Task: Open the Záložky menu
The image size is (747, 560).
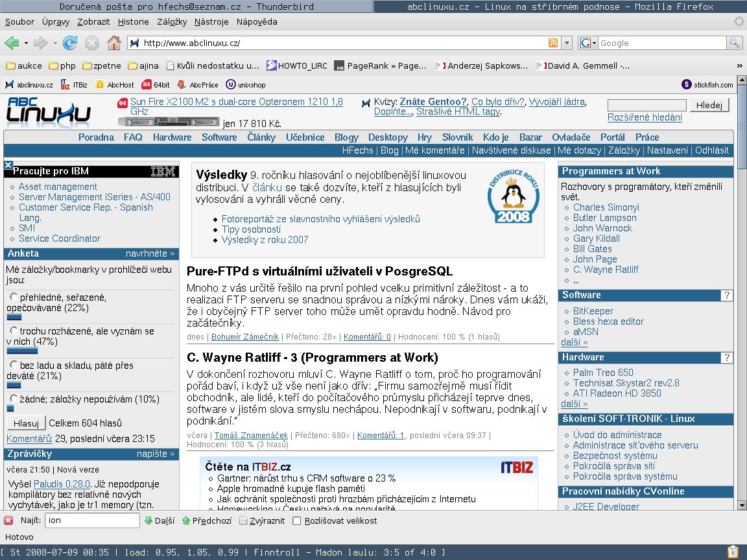Action: (x=172, y=22)
